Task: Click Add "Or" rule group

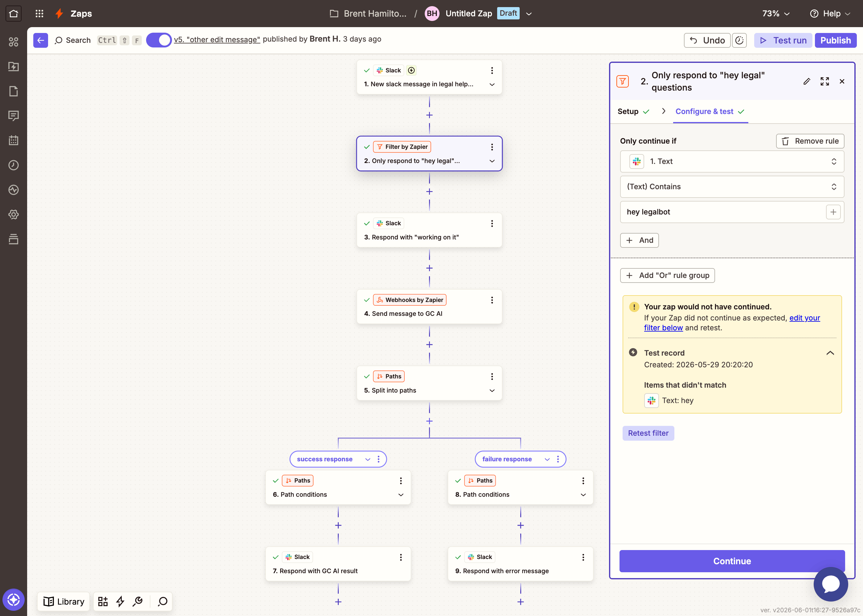Action: (667, 275)
